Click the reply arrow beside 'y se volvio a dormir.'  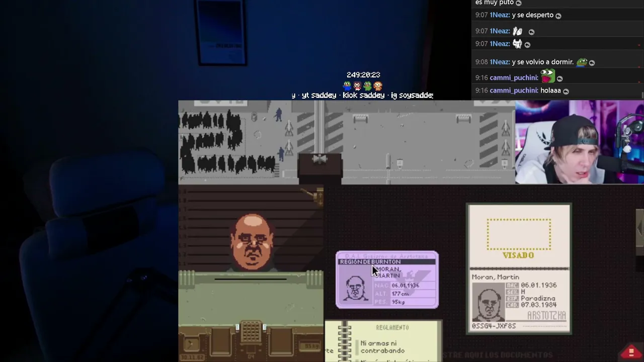[x=592, y=63]
